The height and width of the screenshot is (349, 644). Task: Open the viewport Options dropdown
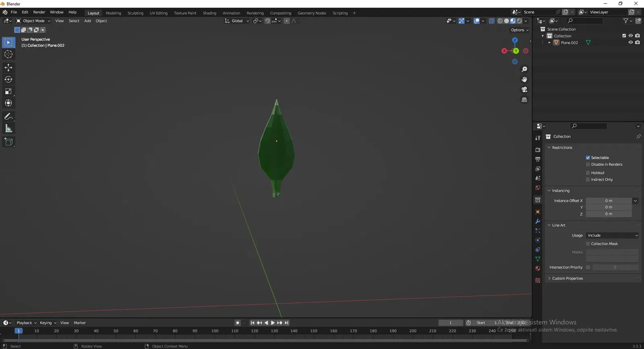(x=520, y=30)
